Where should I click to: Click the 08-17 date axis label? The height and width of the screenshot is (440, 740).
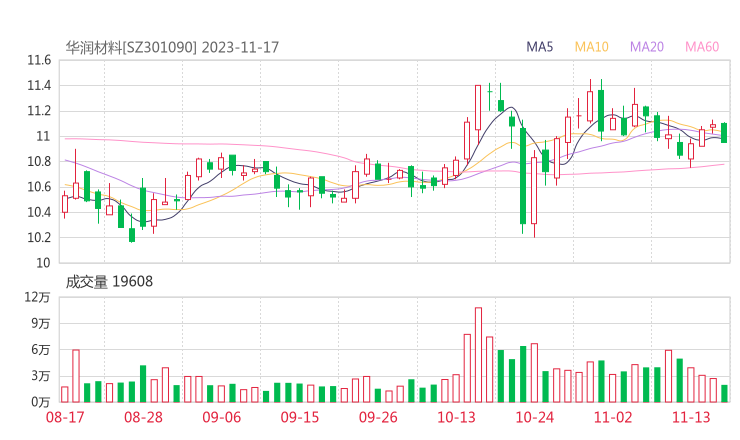[65, 417]
